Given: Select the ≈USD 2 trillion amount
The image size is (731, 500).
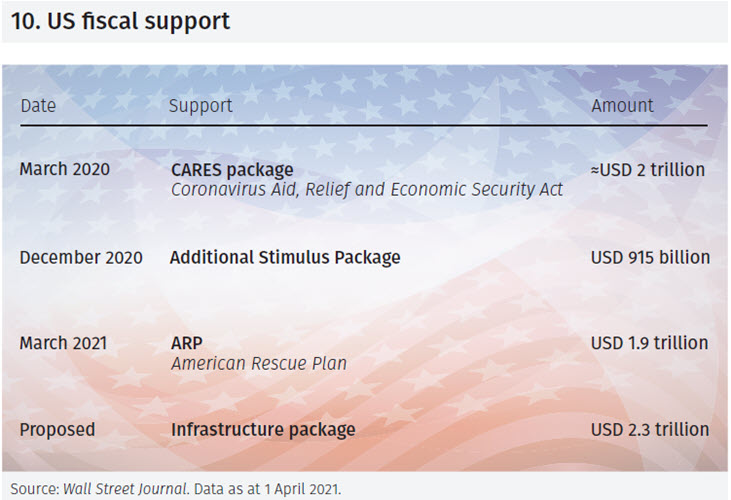Looking at the screenshot, I should pos(647,169).
